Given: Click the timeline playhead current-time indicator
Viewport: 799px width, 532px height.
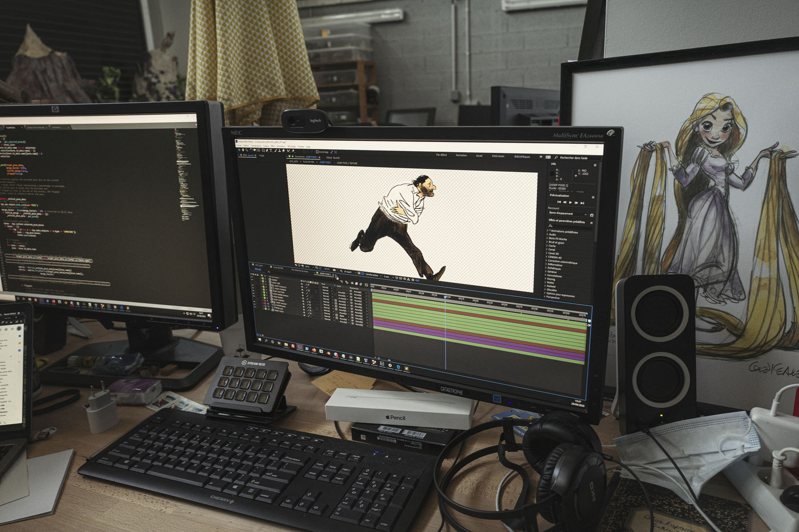Looking at the screenshot, I should click(x=445, y=297).
